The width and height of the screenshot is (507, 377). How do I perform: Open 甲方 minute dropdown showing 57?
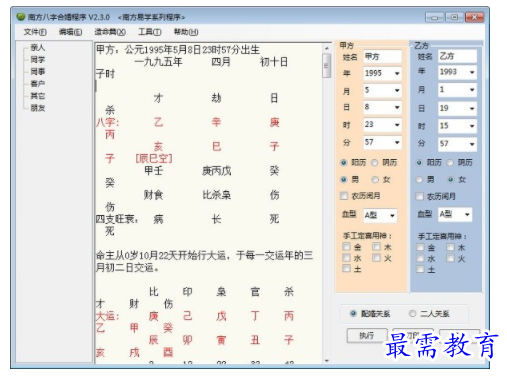point(382,142)
